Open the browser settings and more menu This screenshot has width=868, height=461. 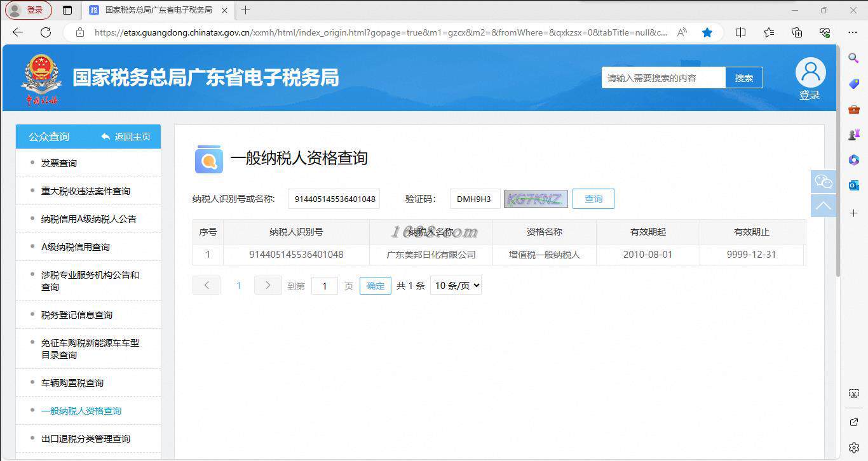(x=853, y=32)
